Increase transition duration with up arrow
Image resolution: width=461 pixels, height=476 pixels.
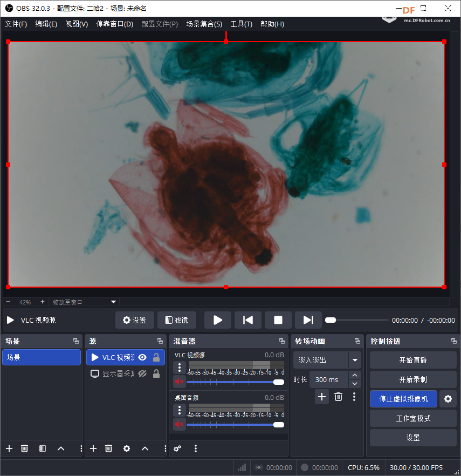pos(354,376)
